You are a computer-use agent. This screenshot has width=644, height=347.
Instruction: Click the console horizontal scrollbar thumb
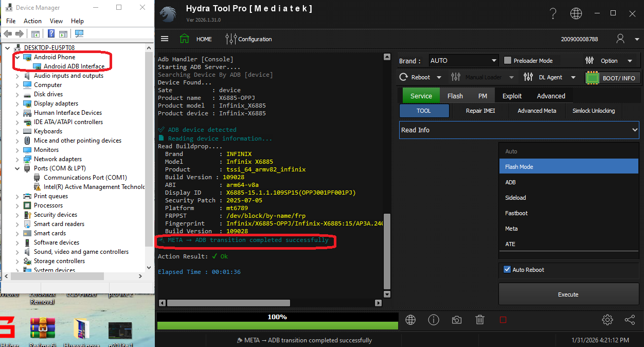228,303
